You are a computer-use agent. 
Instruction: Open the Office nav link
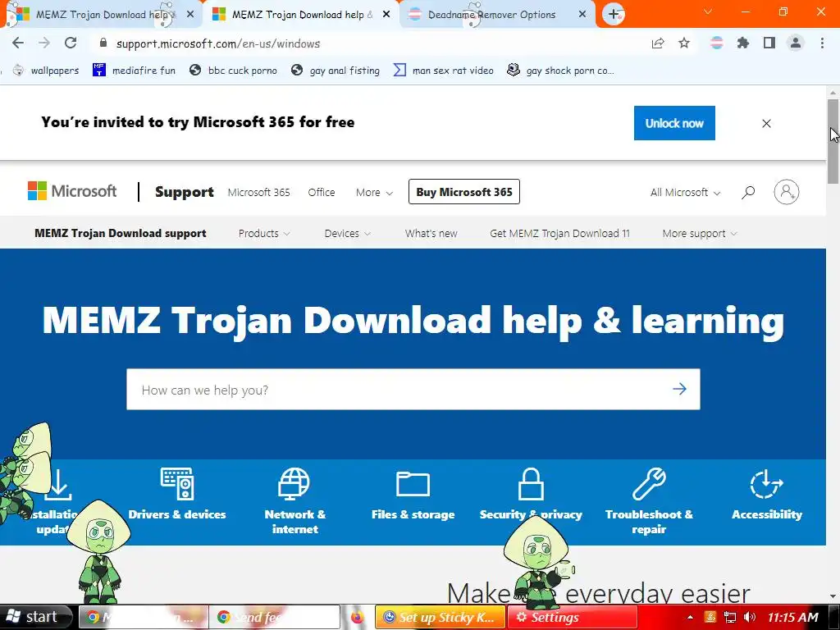(x=322, y=192)
